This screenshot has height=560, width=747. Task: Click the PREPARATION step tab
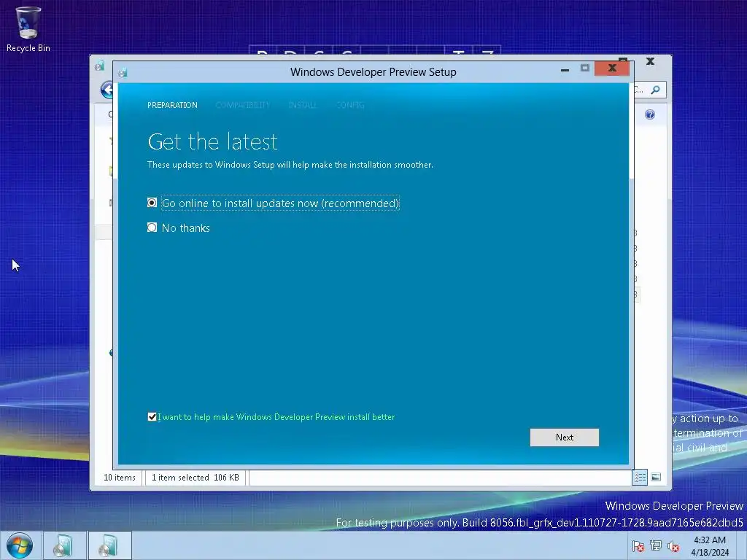172,105
